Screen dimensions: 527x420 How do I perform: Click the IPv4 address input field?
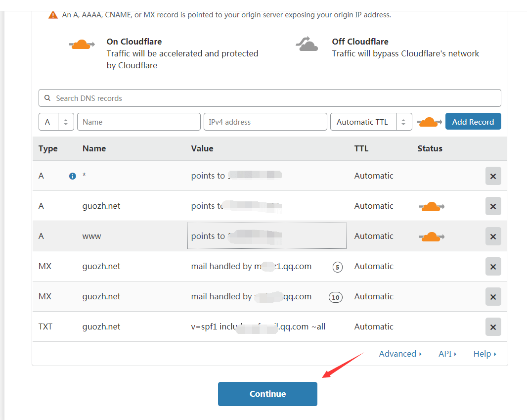point(265,122)
